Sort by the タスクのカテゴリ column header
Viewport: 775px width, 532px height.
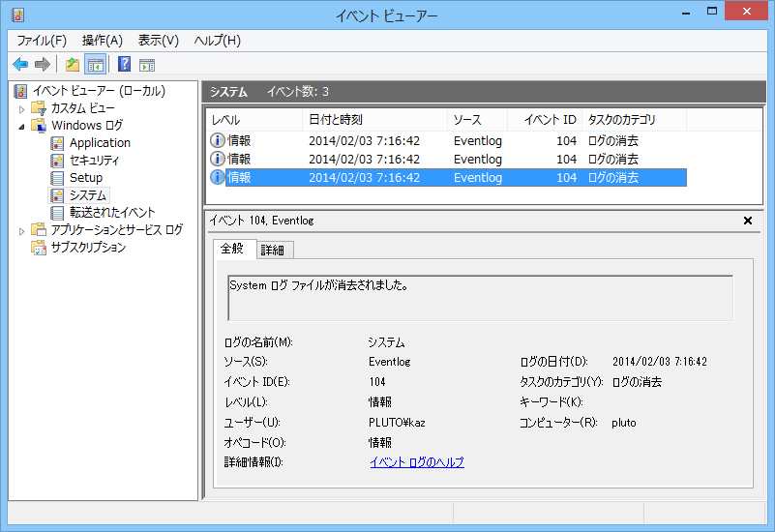click(x=634, y=120)
